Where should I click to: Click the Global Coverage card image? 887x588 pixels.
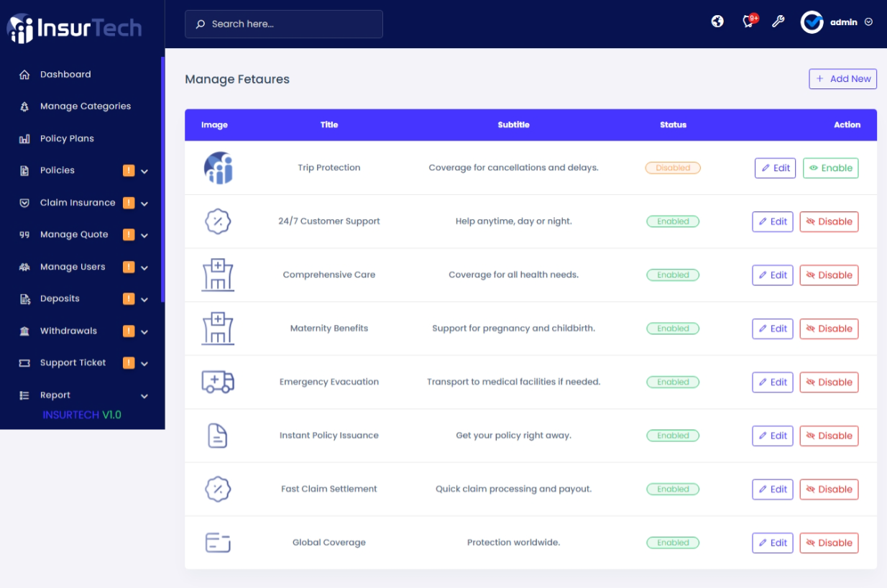(x=218, y=543)
